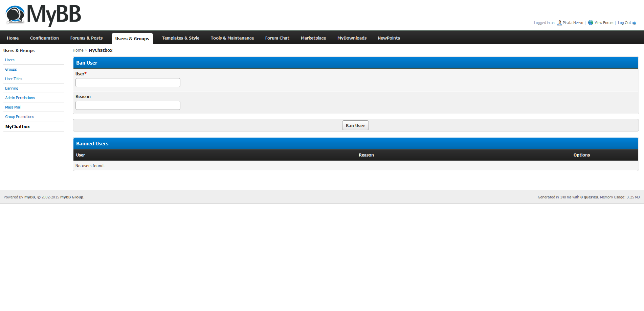Select the Users & Groups tab
Screen dimensions: 644x311
132,39
